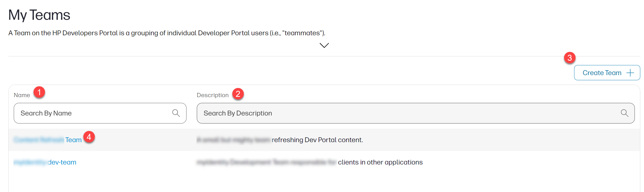
Task: Click the HP Developers Portal intro sentence
Action: 167,33
